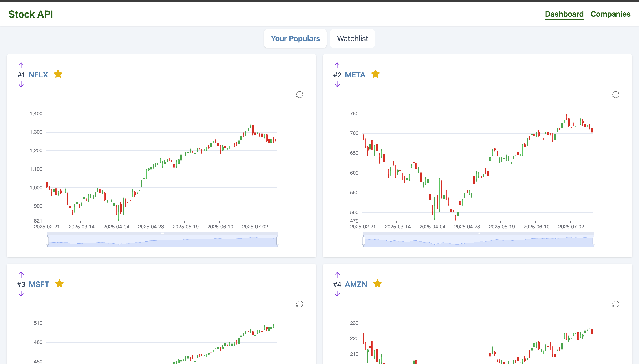Grab META zoom slider right handle
The width and height of the screenshot is (639, 364).
[x=594, y=241]
